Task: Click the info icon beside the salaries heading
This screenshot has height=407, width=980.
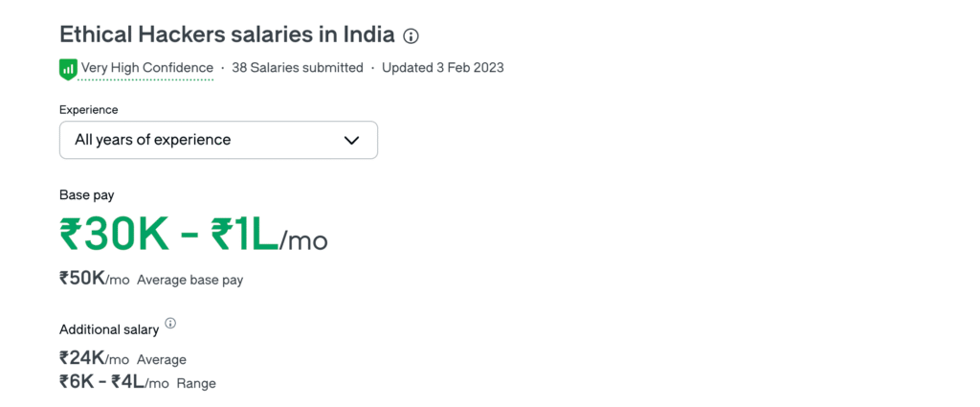Action: click(411, 36)
